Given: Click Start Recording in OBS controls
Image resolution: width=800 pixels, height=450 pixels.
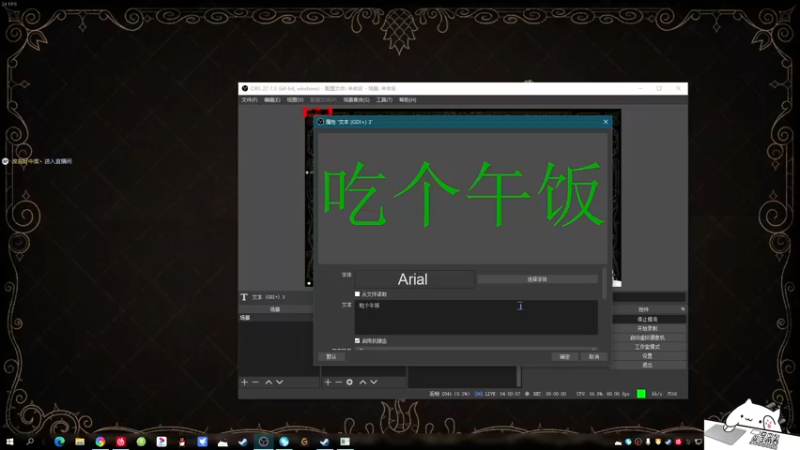Looking at the screenshot, I should click(x=647, y=329).
